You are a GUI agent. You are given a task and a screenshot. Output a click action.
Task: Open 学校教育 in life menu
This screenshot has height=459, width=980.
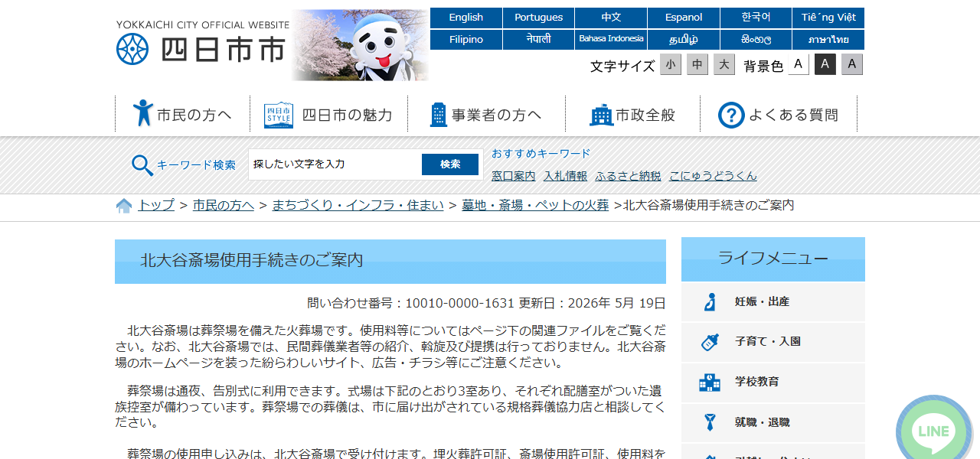773,382
